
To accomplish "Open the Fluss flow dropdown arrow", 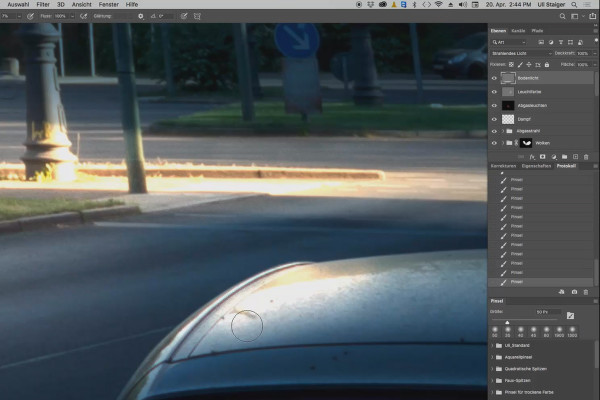I will pyautogui.click(x=72, y=16).
